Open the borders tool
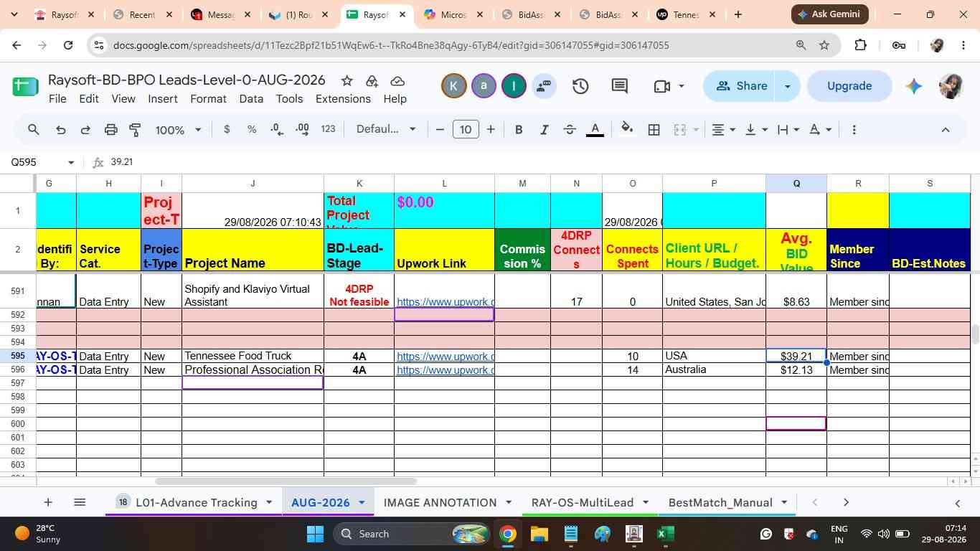This screenshot has height=551, width=980. point(654,130)
